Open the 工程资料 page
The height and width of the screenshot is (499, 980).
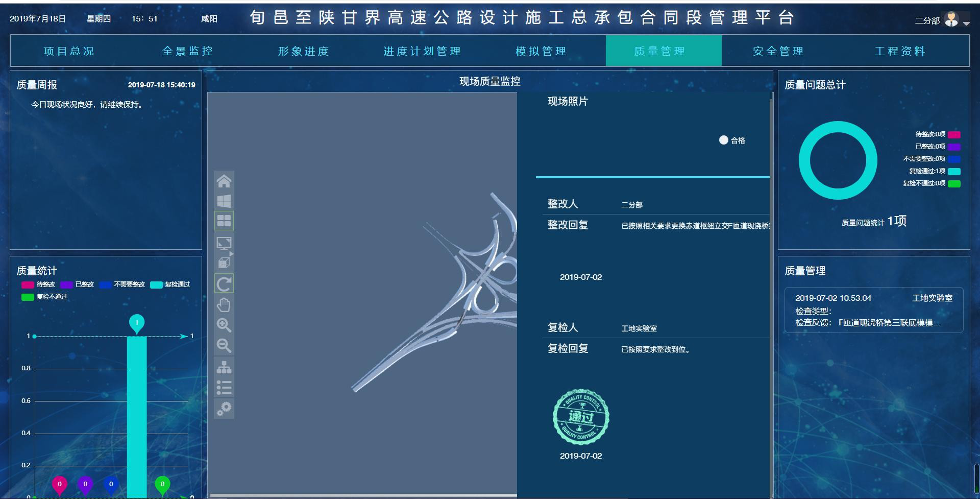click(901, 51)
